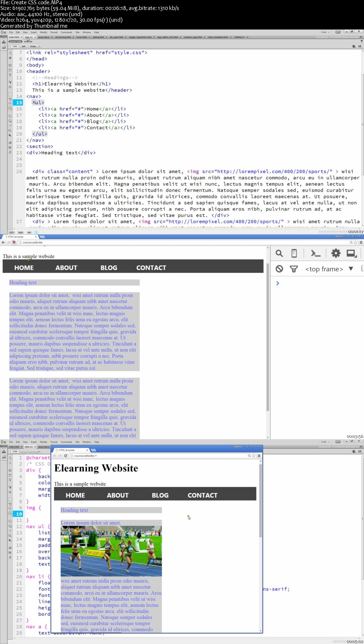Toggle Line Numbers in index.html coding toolbar
Image resolution: width=364 pixels, height=644 pixels.
pos(10,95)
